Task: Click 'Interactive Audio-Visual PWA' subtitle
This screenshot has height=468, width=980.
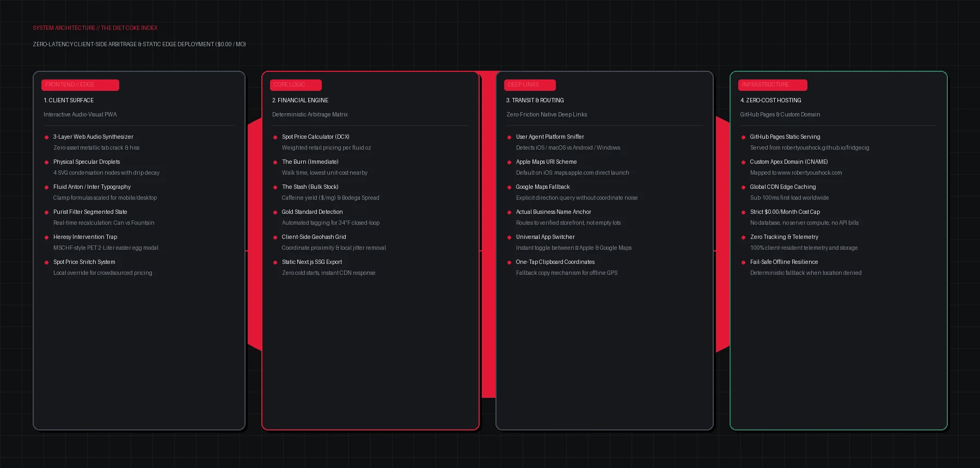Action: click(x=80, y=114)
